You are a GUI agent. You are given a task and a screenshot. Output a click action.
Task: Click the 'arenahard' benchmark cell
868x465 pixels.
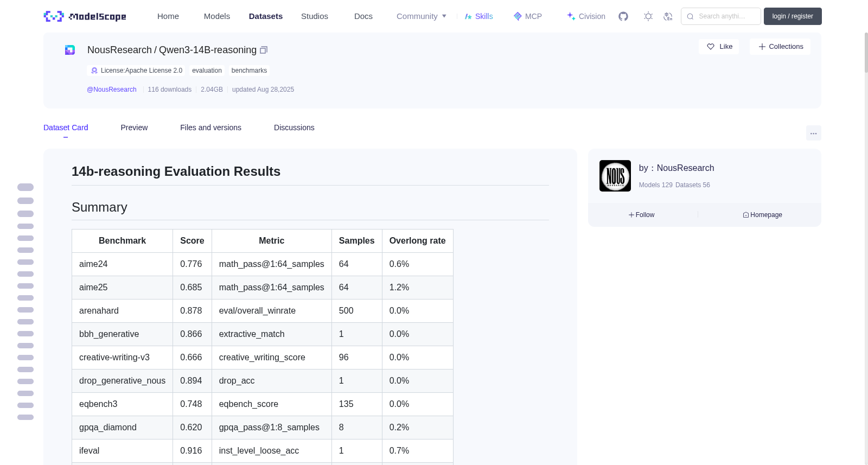[122, 311]
